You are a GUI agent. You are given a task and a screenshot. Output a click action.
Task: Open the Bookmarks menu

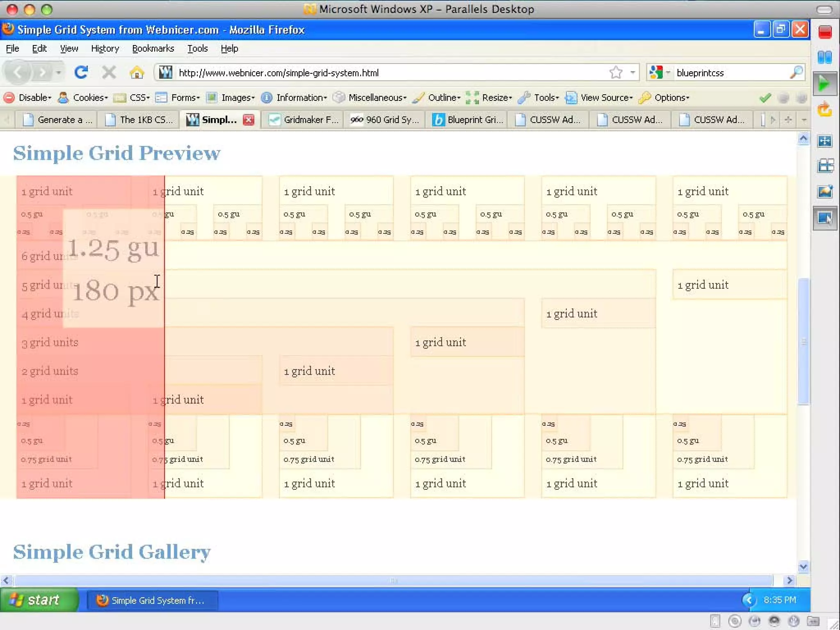153,48
